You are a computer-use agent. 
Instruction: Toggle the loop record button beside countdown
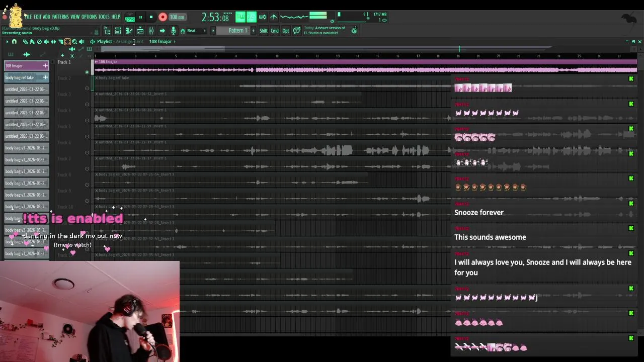pos(262,17)
